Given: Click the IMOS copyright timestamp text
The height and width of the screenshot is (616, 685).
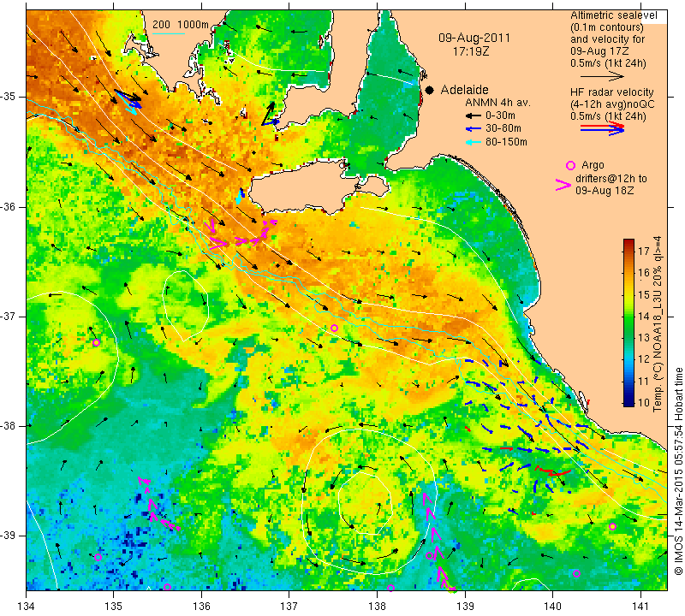Looking at the screenshot, I should pos(678,471).
